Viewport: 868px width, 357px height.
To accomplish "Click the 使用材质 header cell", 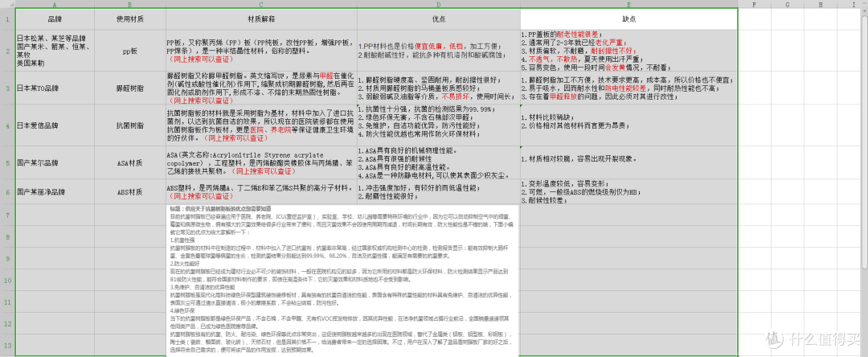I will point(130,19).
